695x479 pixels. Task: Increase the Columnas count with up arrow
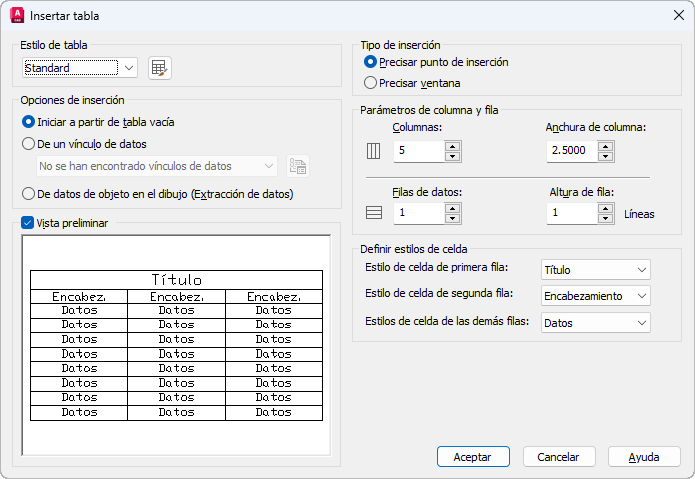452,145
